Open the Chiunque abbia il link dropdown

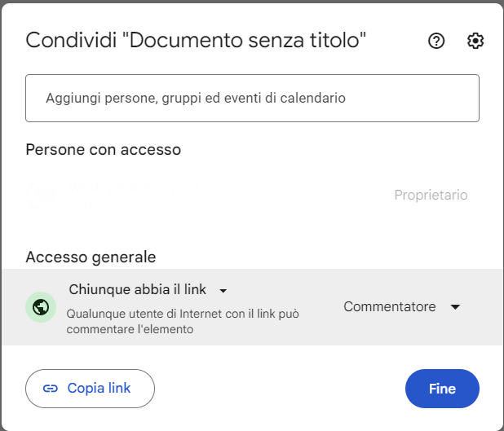pos(148,290)
